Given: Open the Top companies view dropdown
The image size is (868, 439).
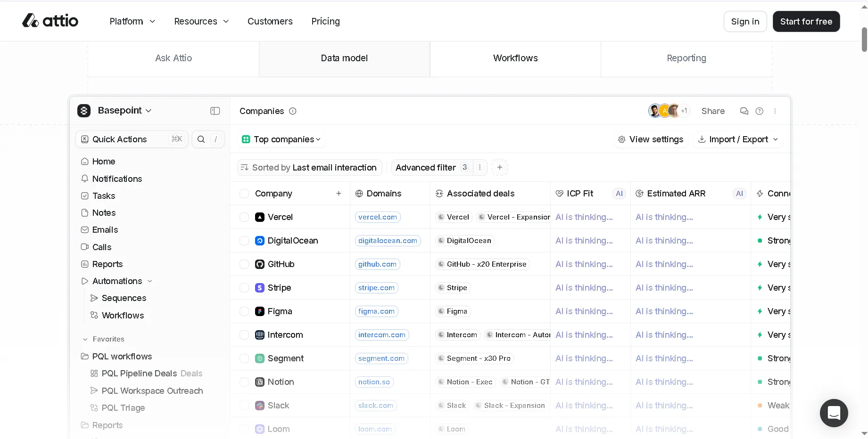Looking at the screenshot, I should [281, 139].
